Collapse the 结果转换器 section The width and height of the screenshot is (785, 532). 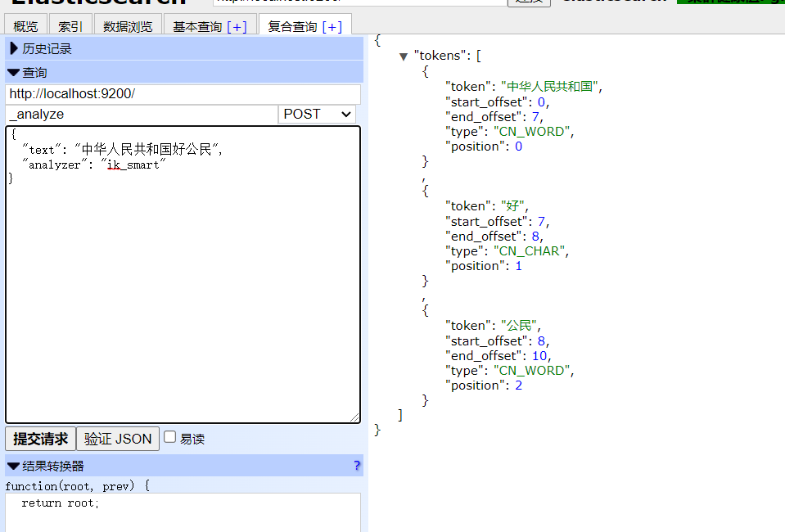(183, 466)
